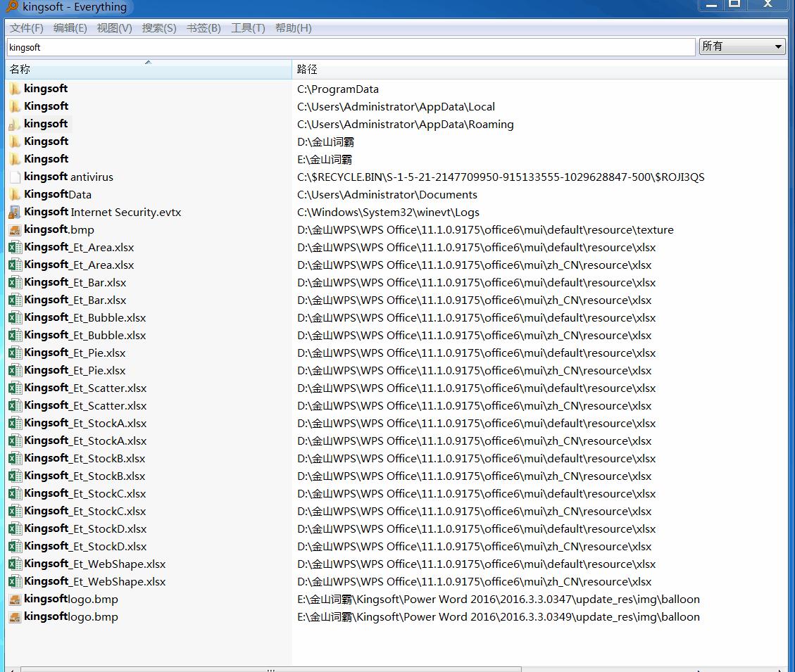Open the 编辑(E) menu
The width and height of the screenshot is (795, 672).
coord(70,28)
